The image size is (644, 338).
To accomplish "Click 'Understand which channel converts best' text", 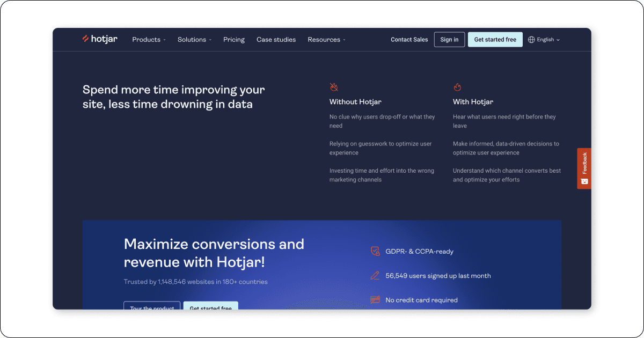I will (x=507, y=175).
